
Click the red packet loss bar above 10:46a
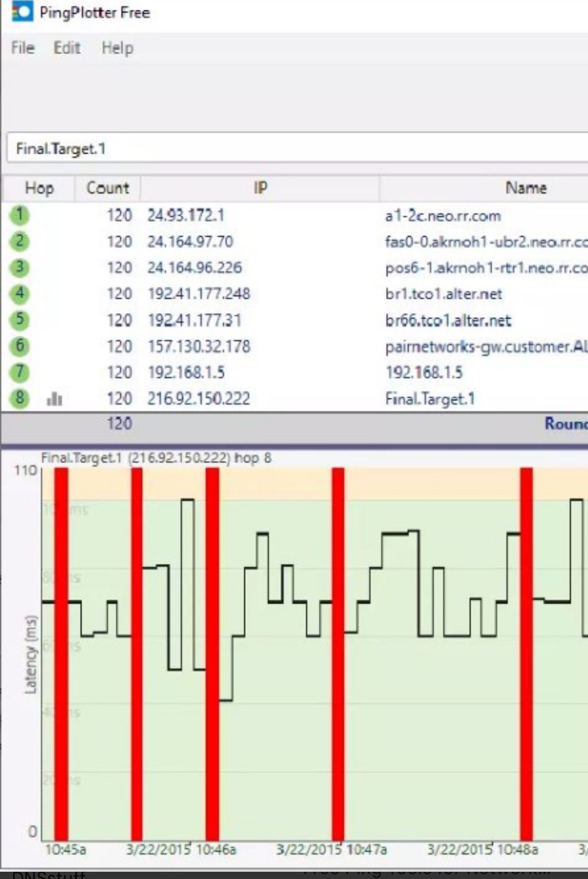pyautogui.click(x=212, y=654)
